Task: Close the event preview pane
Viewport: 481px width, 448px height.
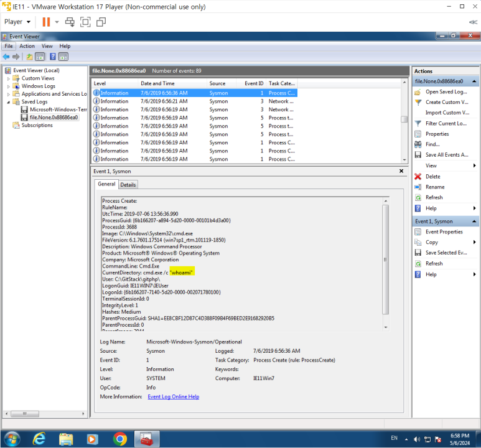Action: pos(401,171)
